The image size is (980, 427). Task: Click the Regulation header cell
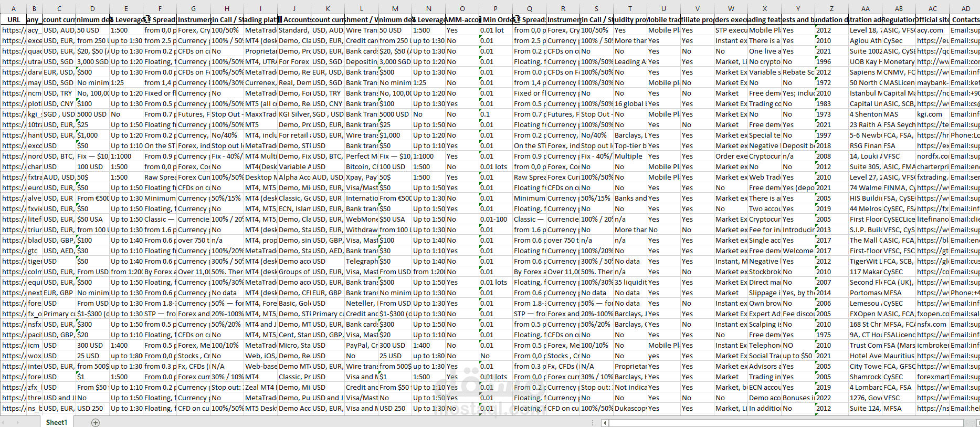(x=899, y=19)
